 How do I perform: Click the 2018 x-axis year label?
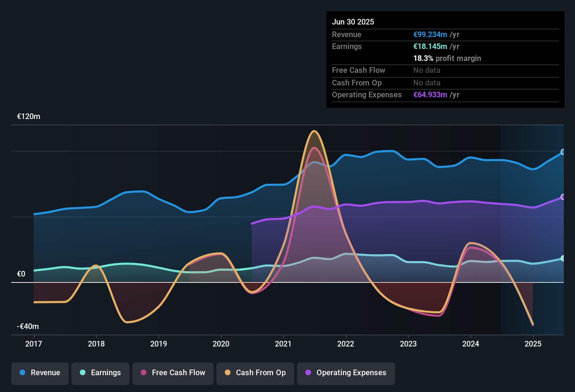click(96, 344)
